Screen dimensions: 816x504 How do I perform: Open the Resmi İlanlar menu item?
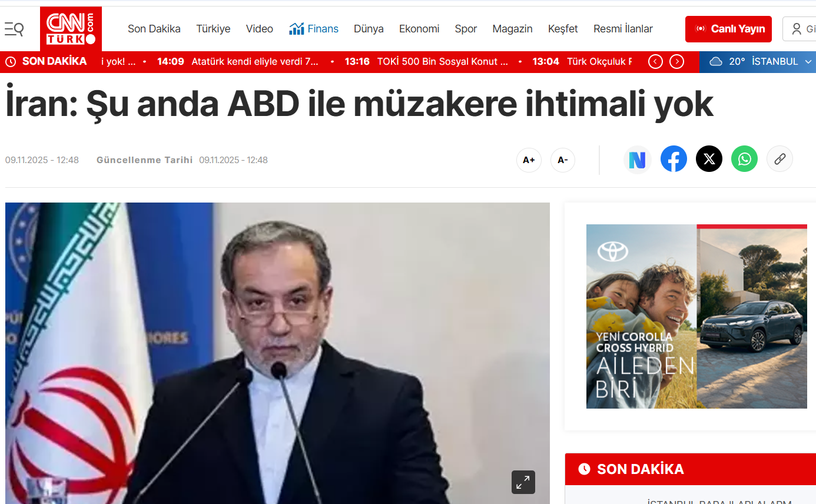pos(623,29)
